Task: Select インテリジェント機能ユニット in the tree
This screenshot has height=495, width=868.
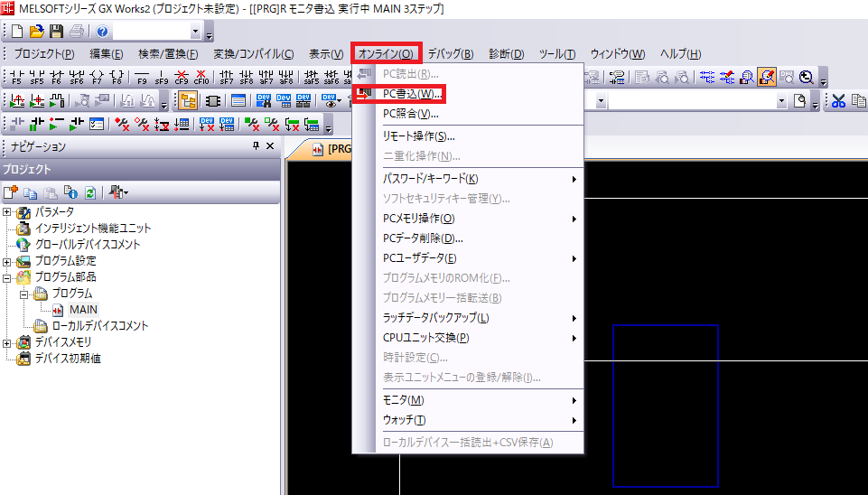Action: (93, 228)
